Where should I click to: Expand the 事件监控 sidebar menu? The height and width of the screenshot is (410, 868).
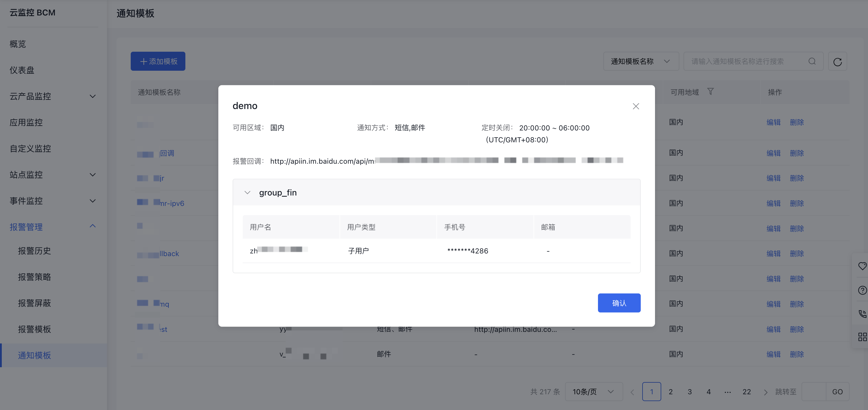[53, 201]
